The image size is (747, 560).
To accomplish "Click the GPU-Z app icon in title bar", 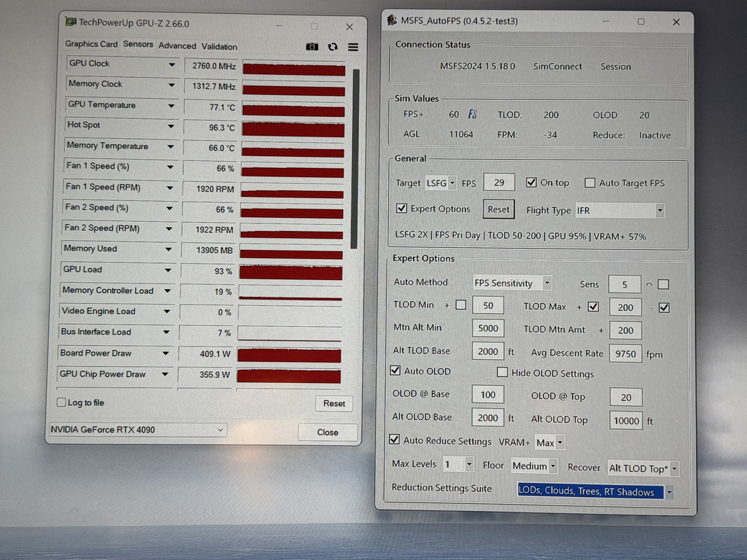I will click(x=71, y=22).
